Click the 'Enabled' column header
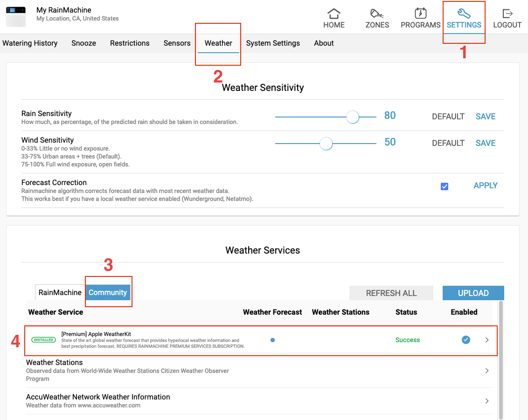This screenshot has height=420, width=528. click(464, 312)
